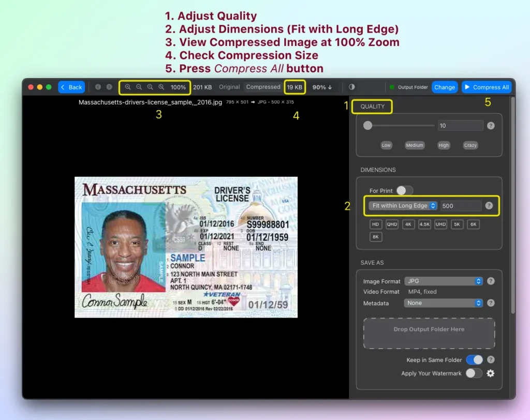Image resolution: width=530 pixels, height=420 pixels.
Task: Choose UHD dimension preset
Action: [x=440, y=224]
